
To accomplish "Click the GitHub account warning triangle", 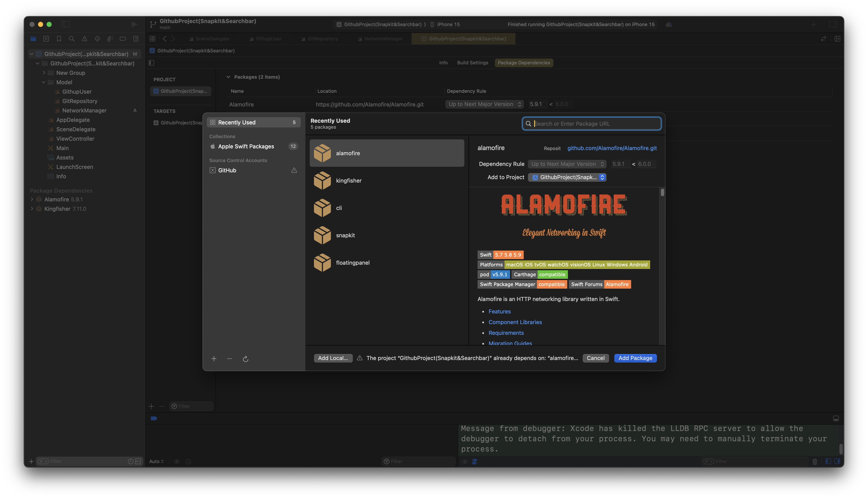I will [294, 170].
